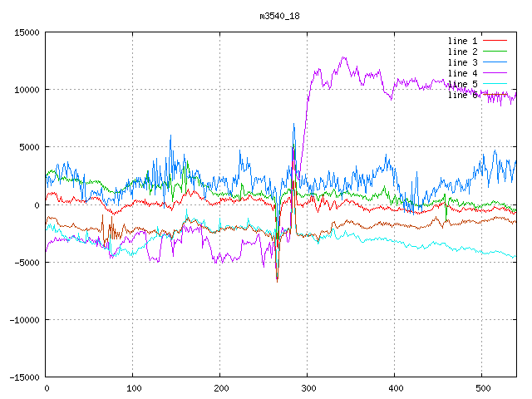Select the 500 x-axis tick label
Image resolution: width=532 pixels, height=399 pixels.
(481, 388)
